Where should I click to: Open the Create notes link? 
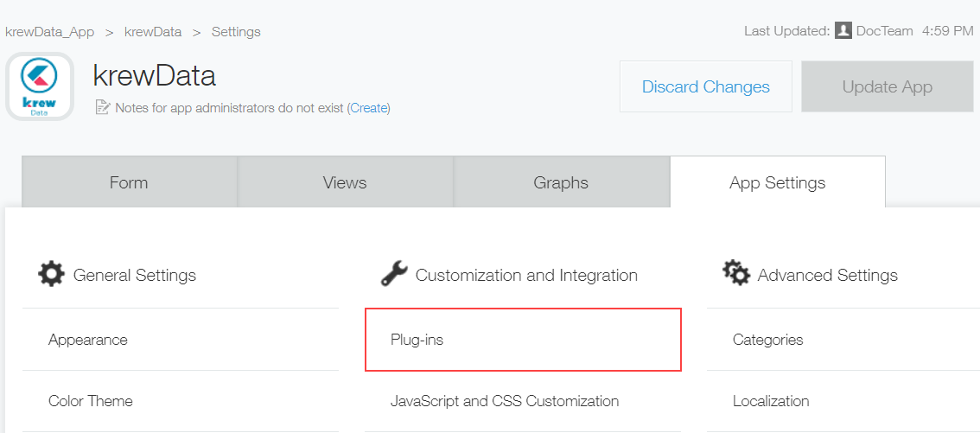(369, 107)
